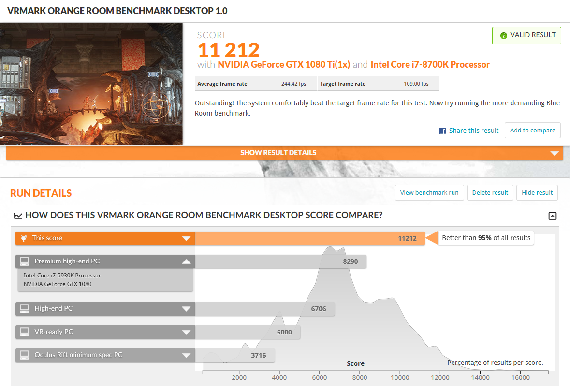Click the Delete result button

(x=490, y=192)
